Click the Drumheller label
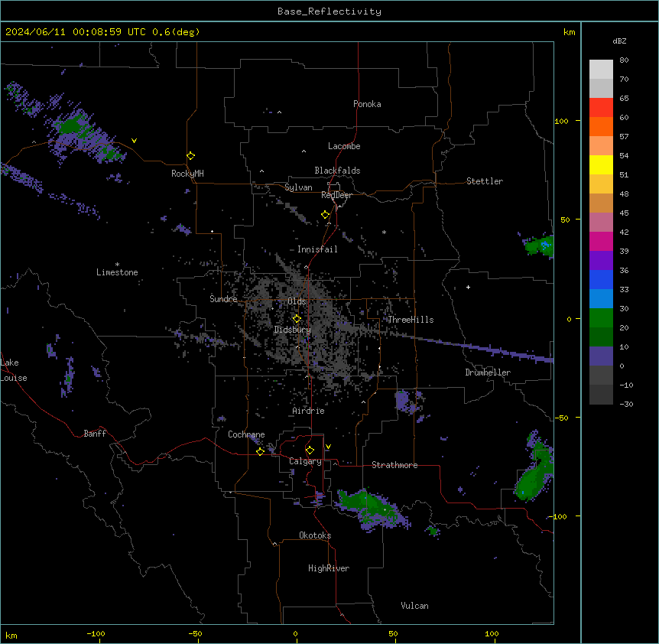659x644 pixels. [488, 372]
